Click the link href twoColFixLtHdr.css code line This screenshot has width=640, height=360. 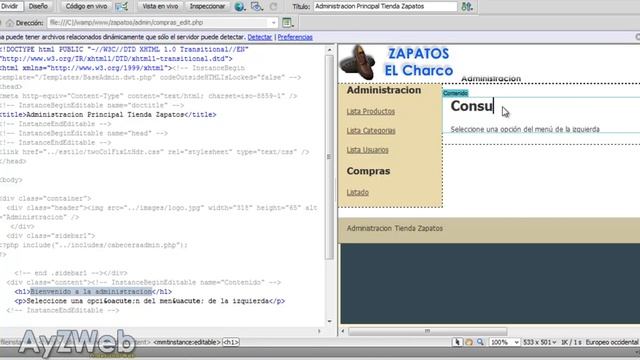pyautogui.click(x=154, y=152)
